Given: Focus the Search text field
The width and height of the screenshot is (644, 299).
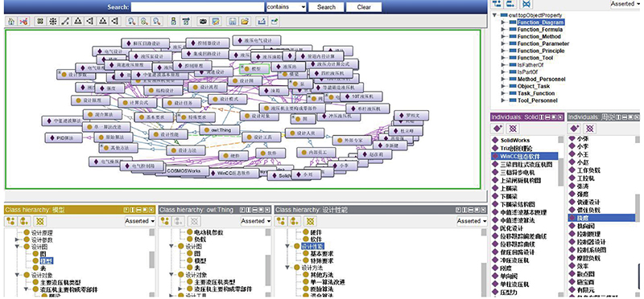Looking at the screenshot, I should tap(197, 7).
